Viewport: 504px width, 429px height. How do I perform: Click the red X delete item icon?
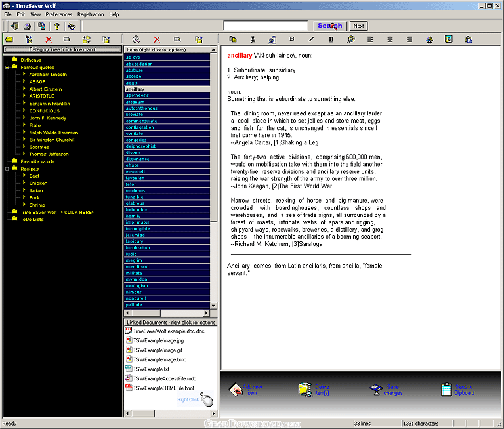coord(157,39)
